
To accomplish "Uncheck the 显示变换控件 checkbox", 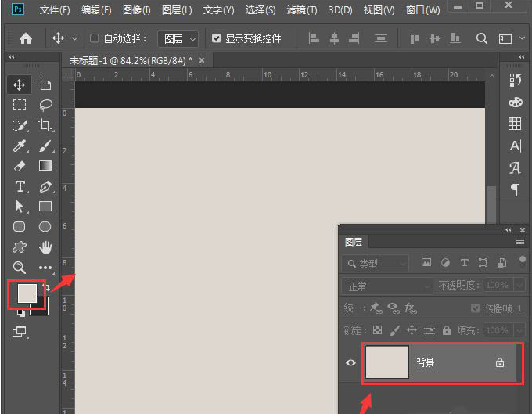I will [217, 38].
